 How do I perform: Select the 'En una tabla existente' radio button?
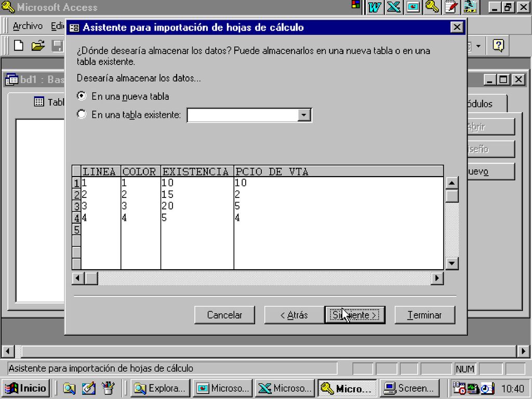click(x=82, y=114)
